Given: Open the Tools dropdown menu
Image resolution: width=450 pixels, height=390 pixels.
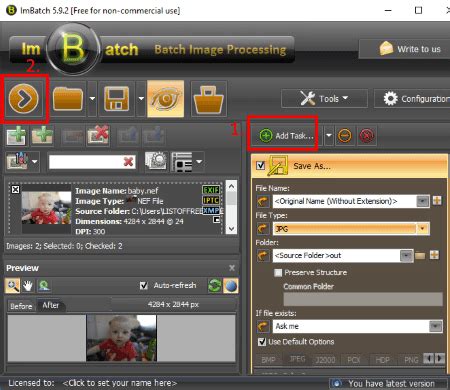Looking at the screenshot, I should coord(324,99).
